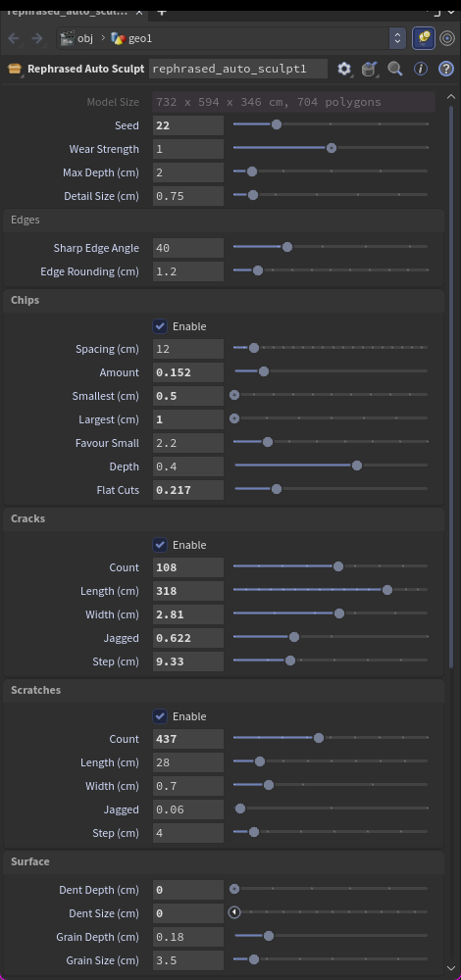The height and width of the screenshot is (980, 461).
Task: Click the vertical parameter scrollbar
Action: tap(451, 387)
